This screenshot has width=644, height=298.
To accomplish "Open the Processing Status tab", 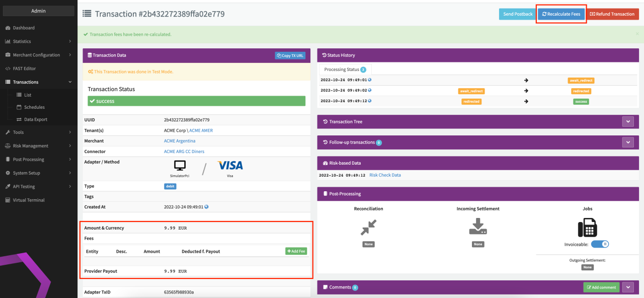I will pos(345,69).
